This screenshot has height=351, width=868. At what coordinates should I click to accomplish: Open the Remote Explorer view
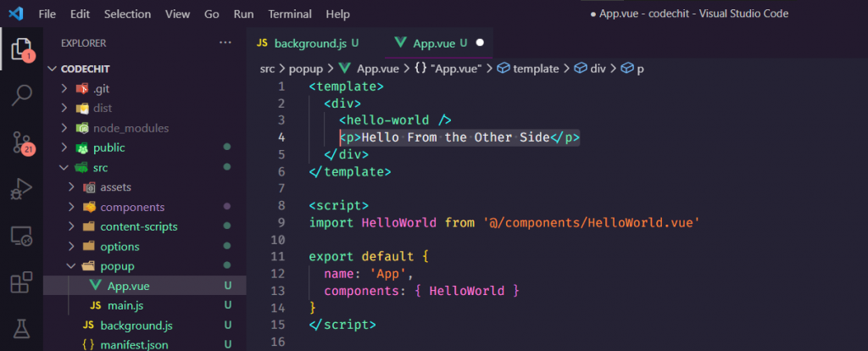(21, 237)
